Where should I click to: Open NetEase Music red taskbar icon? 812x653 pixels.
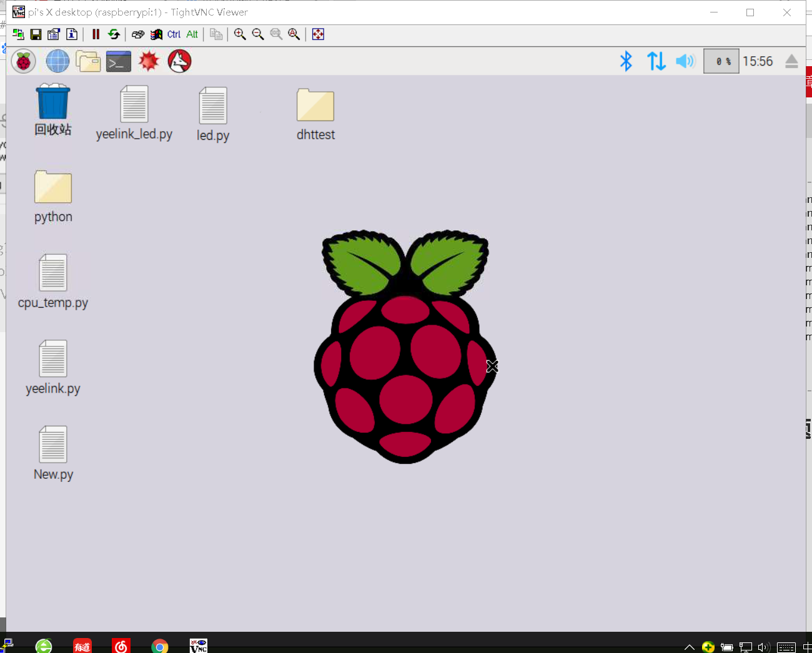(121, 646)
